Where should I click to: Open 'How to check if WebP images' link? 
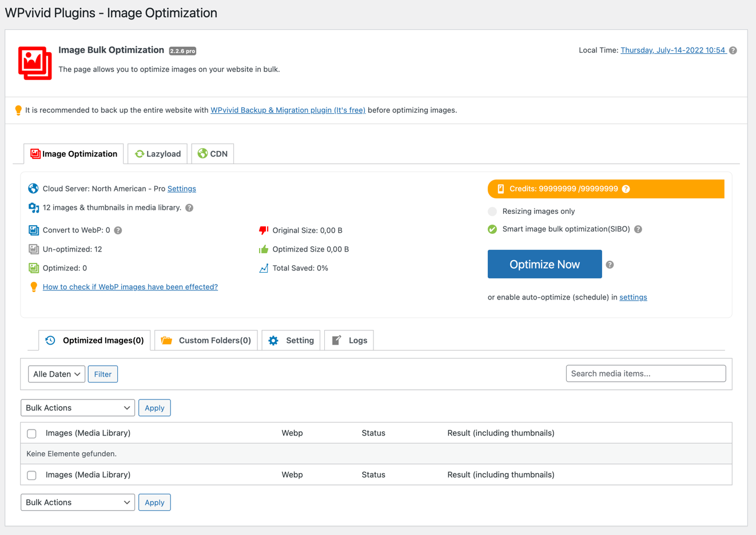pyautogui.click(x=130, y=287)
